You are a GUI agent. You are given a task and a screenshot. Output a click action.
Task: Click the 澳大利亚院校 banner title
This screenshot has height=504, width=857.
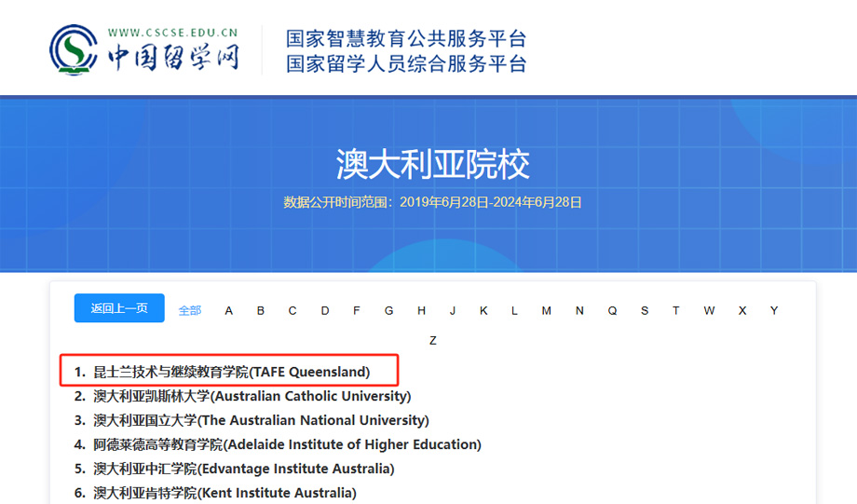coord(432,163)
